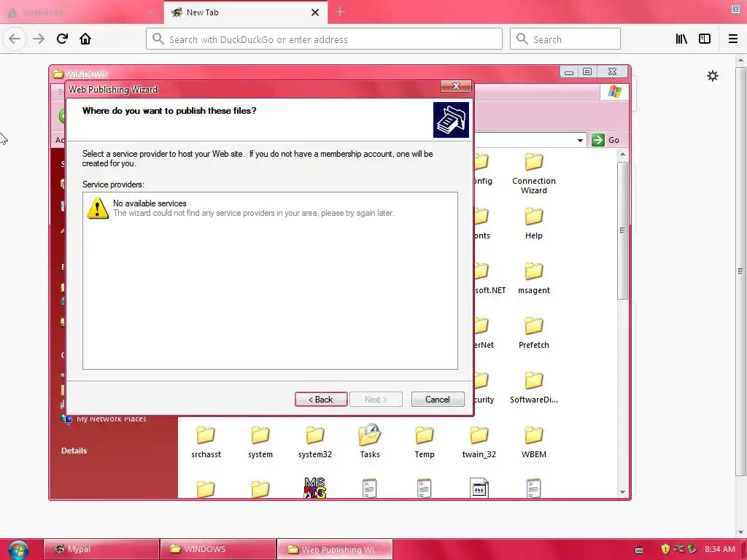747x560 pixels.
Task: Select the MS shortcut file icon
Action: (315, 488)
